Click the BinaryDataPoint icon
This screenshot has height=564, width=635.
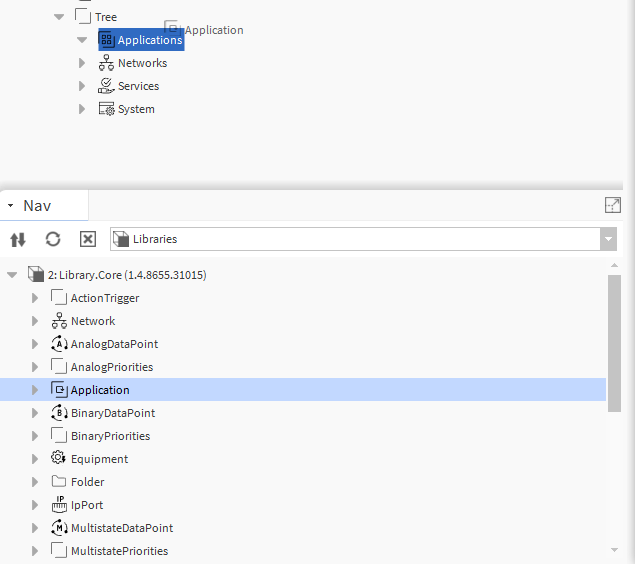[58, 413]
